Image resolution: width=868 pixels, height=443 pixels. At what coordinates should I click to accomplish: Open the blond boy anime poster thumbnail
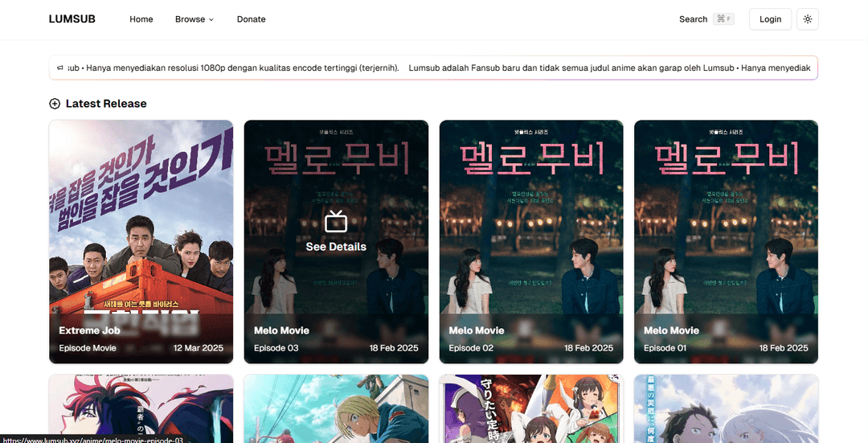336,408
